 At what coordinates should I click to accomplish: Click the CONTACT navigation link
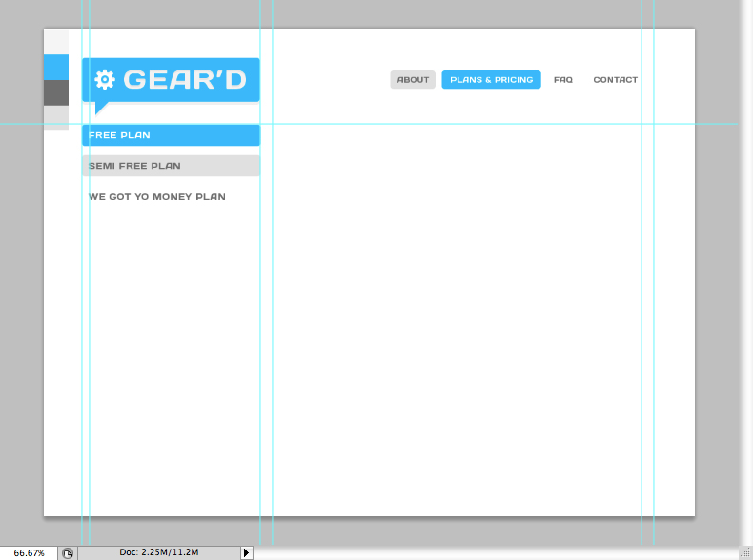[x=615, y=80]
